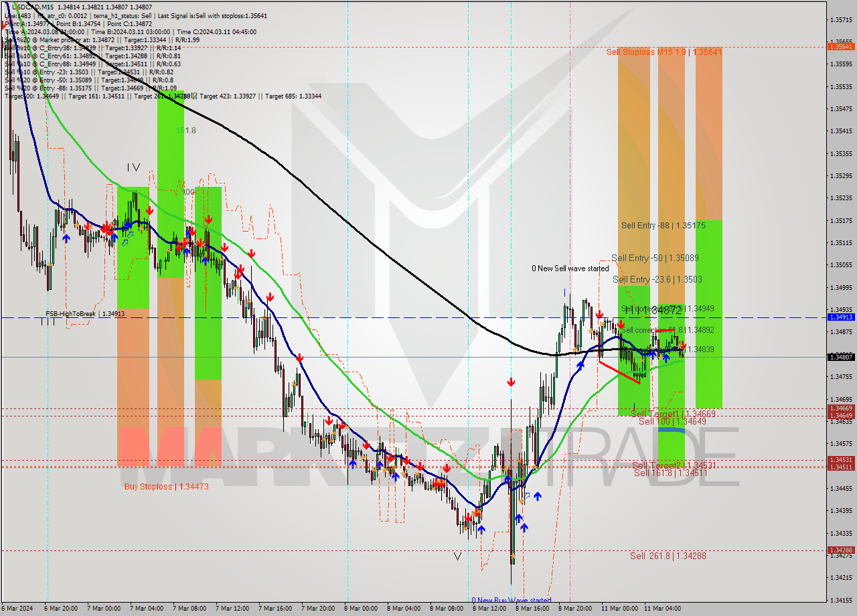Click the 1.35175 value on price scale

[841, 220]
